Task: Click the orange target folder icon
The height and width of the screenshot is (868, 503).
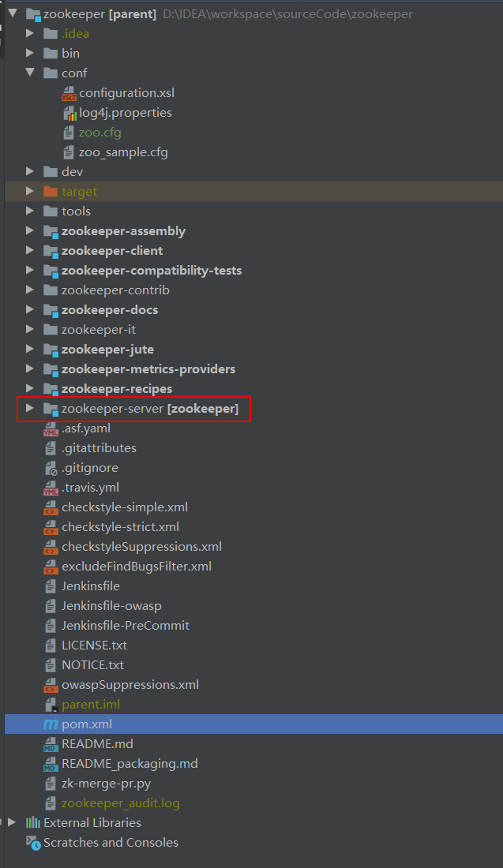Action: click(x=51, y=192)
